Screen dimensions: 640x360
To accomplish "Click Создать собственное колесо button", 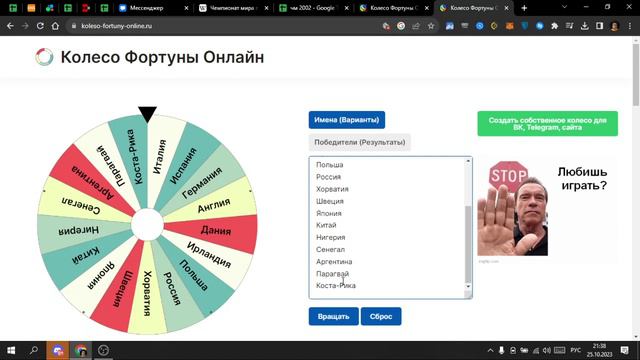I will coord(547,124).
